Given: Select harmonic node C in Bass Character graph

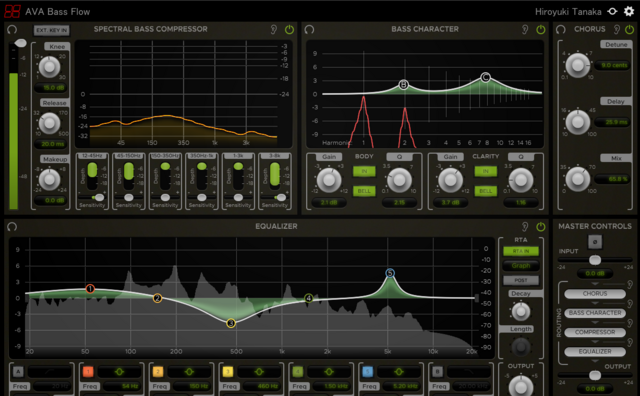Looking at the screenshot, I should pos(485,77).
